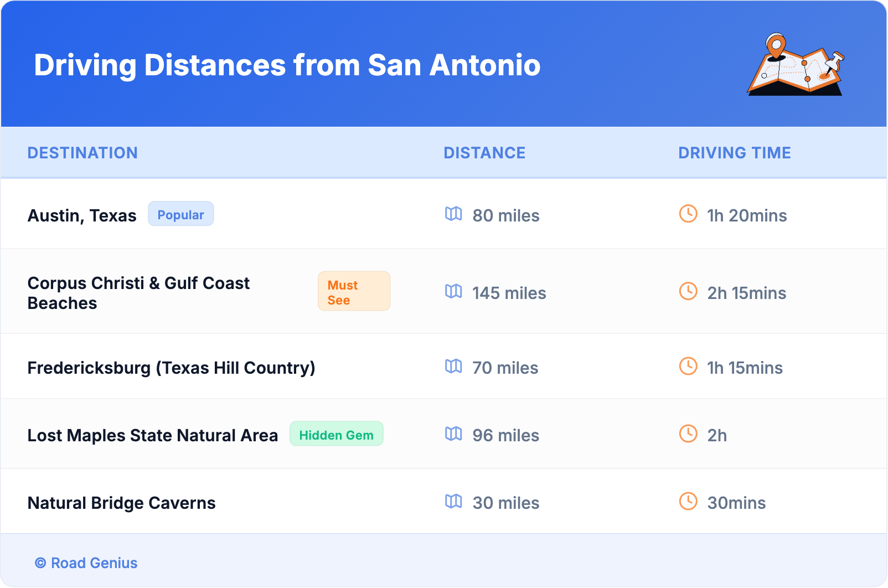Image resolution: width=888 pixels, height=588 pixels.
Task: Click the map icon beside 96 miles
Action: click(453, 434)
